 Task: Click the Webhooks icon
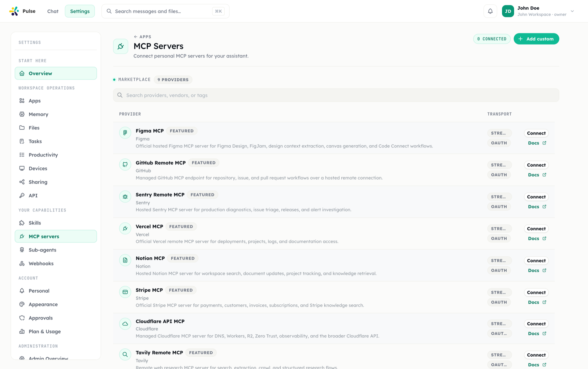pos(22,264)
